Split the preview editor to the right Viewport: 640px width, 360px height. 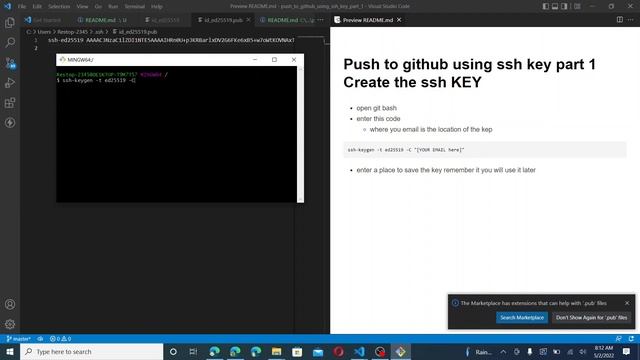620,20
